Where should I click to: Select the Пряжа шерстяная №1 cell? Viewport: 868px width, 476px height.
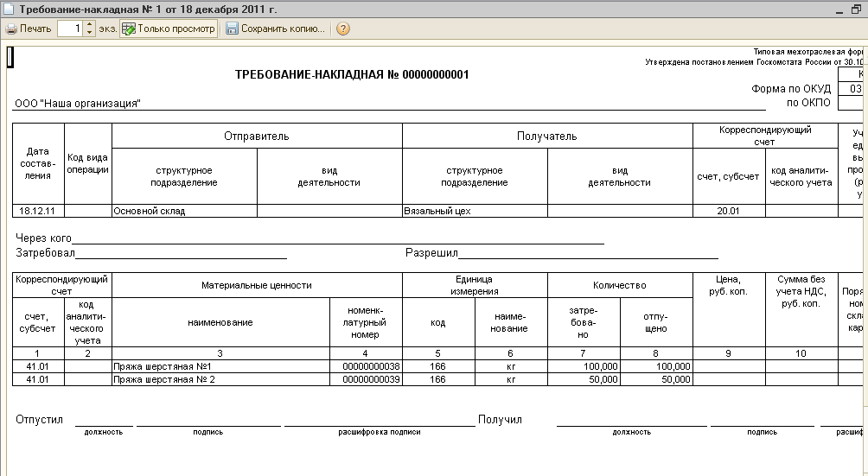click(220, 366)
